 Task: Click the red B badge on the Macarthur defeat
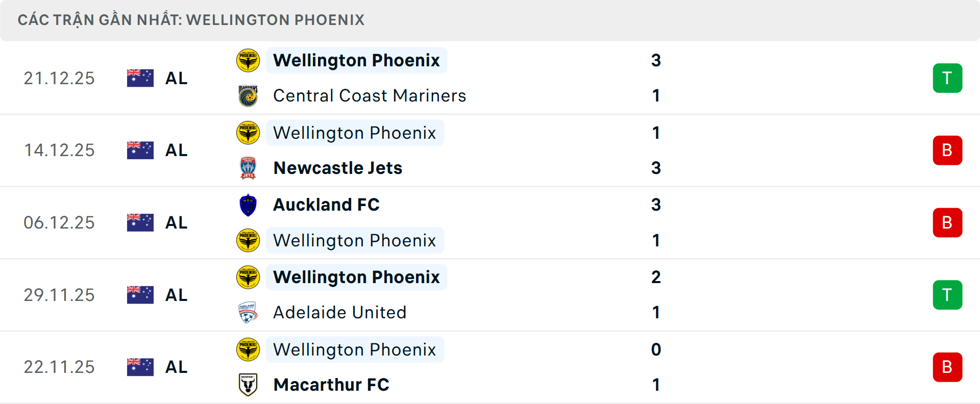point(948,367)
